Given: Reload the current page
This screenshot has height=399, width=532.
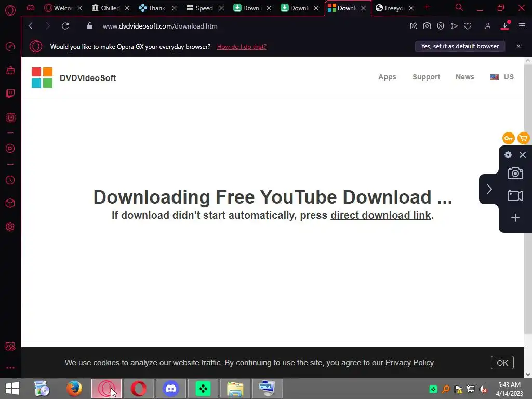Looking at the screenshot, I should [65, 26].
